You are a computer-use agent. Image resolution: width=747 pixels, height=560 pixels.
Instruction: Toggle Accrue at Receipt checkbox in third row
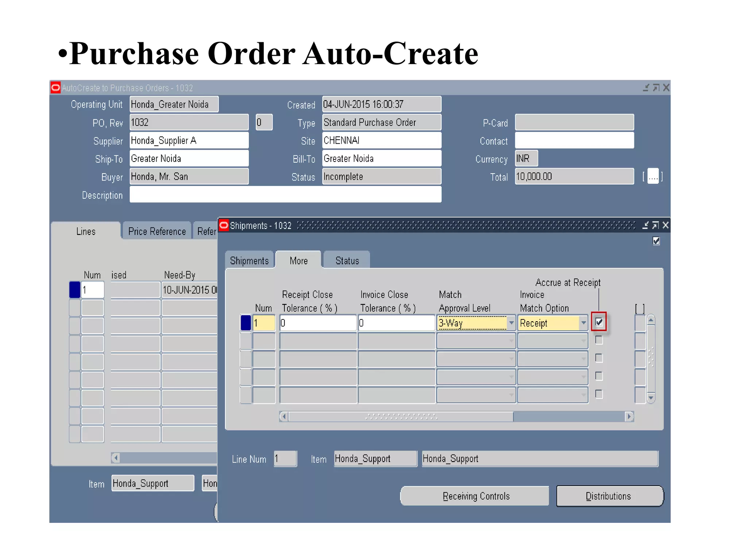point(599,358)
